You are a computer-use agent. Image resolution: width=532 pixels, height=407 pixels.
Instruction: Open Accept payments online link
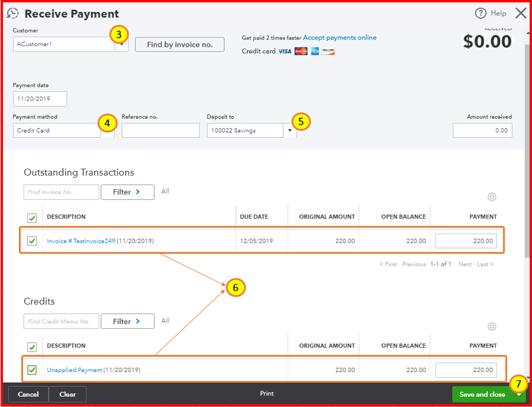click(x=340, y=38)
